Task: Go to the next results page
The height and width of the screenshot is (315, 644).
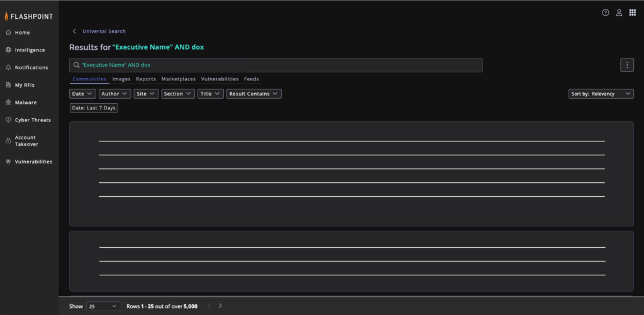Action: 220,306
